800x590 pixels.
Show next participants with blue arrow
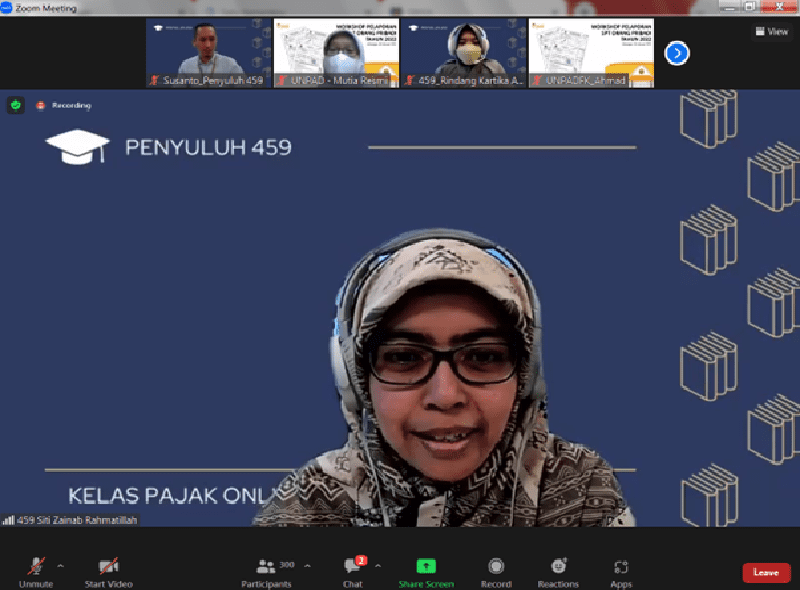coord(677,53)
